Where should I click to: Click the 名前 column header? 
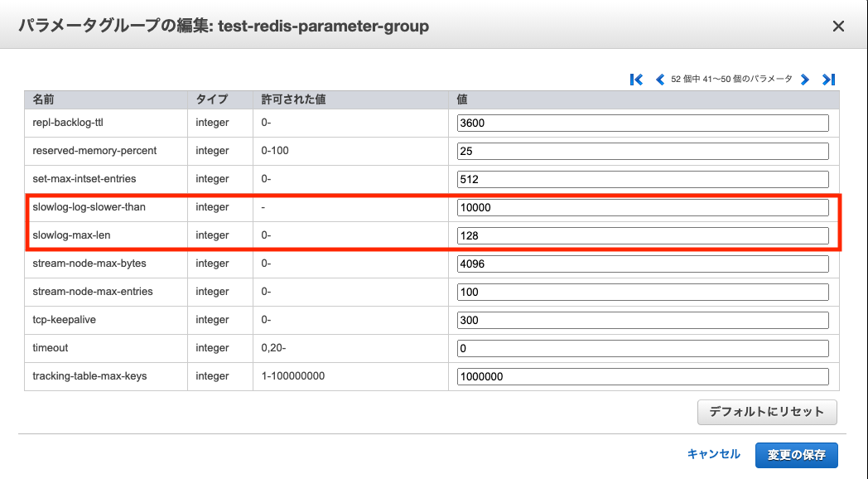coord(43,99)
